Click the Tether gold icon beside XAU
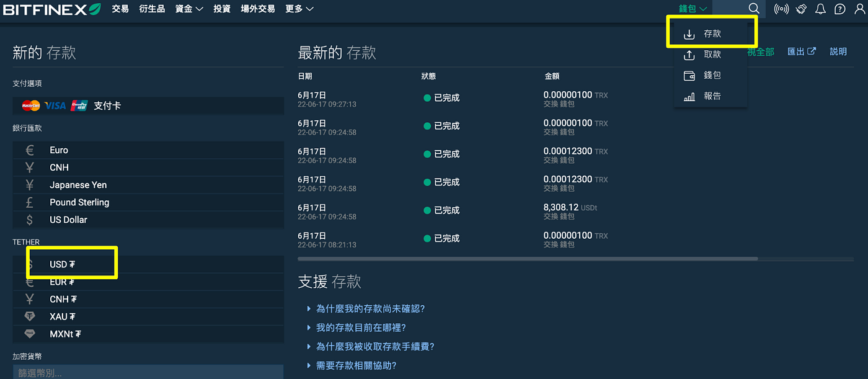The height and width of the screenshot is (379, 868). click(30, 316)
